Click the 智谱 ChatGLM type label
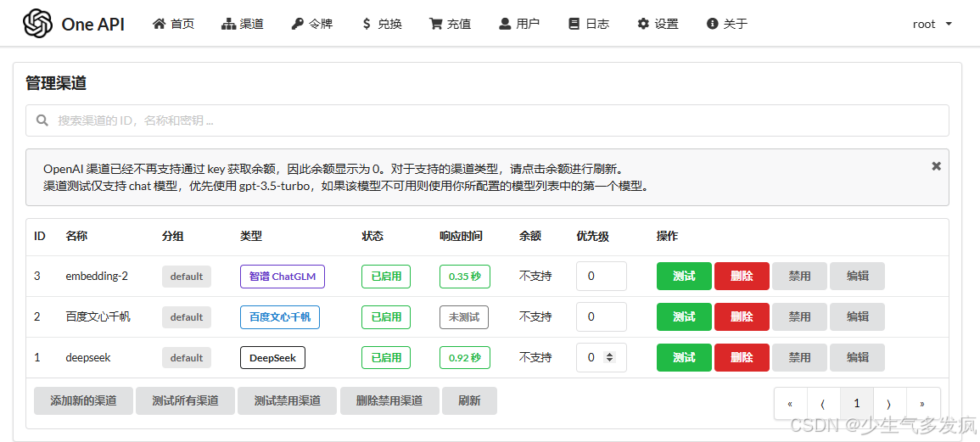 tap(283, 277)
